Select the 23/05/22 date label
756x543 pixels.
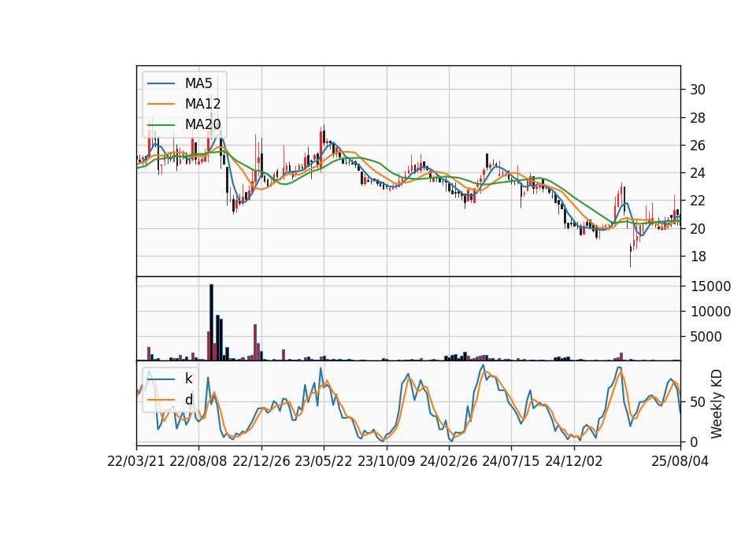[x=324, y=461]
